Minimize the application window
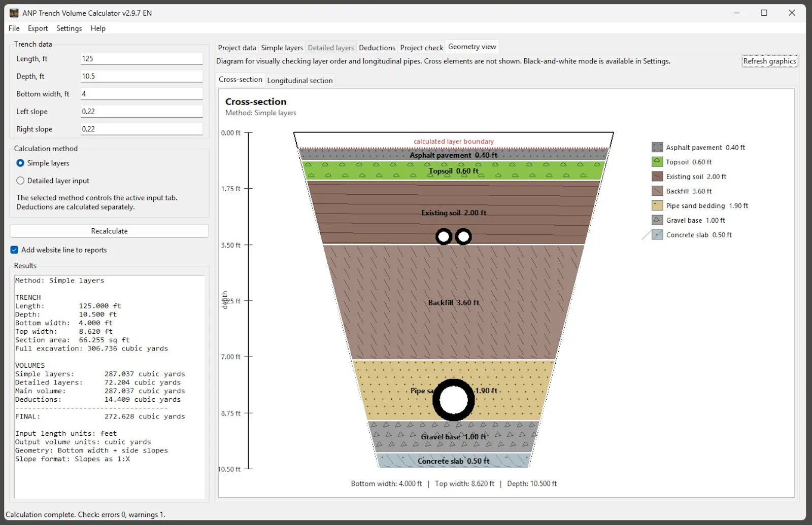This screenshot has height=525, width=812. 736,13
